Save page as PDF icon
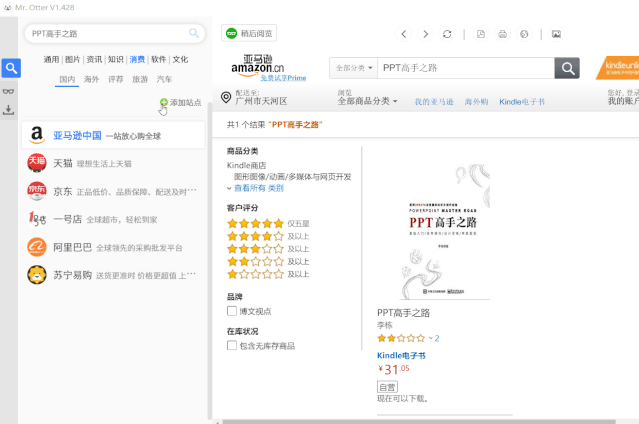Screen dimensions: 639x424 [x=481, y=34]
